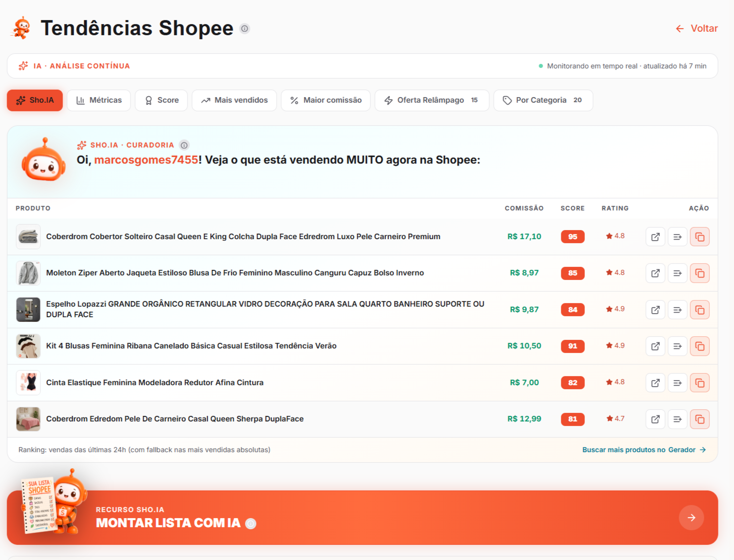The width and height of the screenshot is (734, 560).
Task: Open external link for Coberdrom Cobertor Solteiro row
Action: point(655,237)
